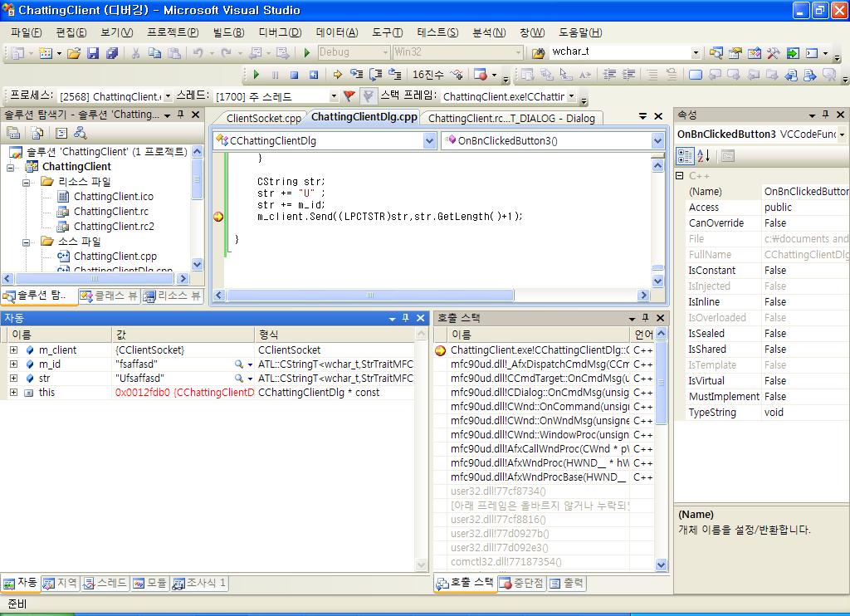The height and width of the screenshot is (616, 850).
Task: Click the Save All toolbar icon
Action: [x=111, y=53]
